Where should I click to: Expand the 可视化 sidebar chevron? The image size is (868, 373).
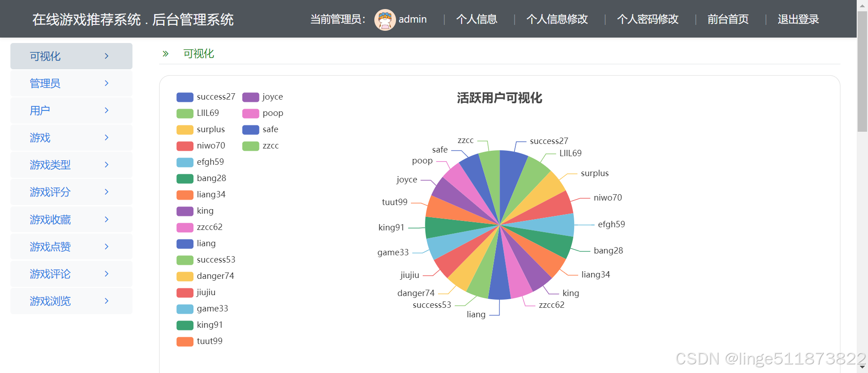(107, 56)
